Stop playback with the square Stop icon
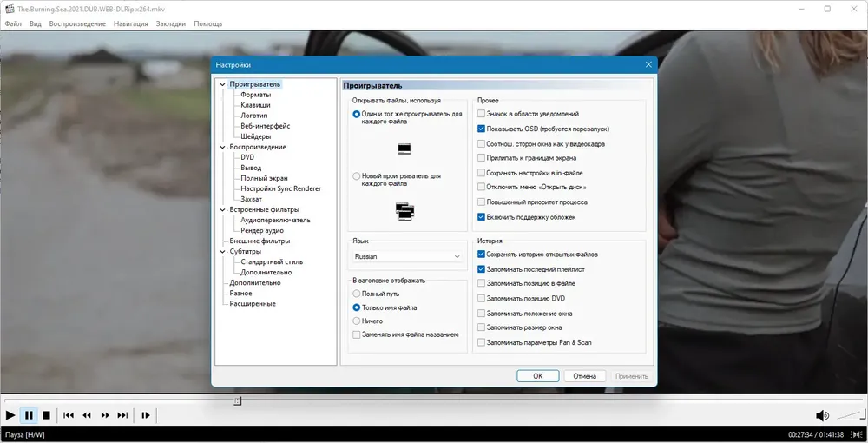The width and height of the screenshot is (868, 443). coord(47,414)
